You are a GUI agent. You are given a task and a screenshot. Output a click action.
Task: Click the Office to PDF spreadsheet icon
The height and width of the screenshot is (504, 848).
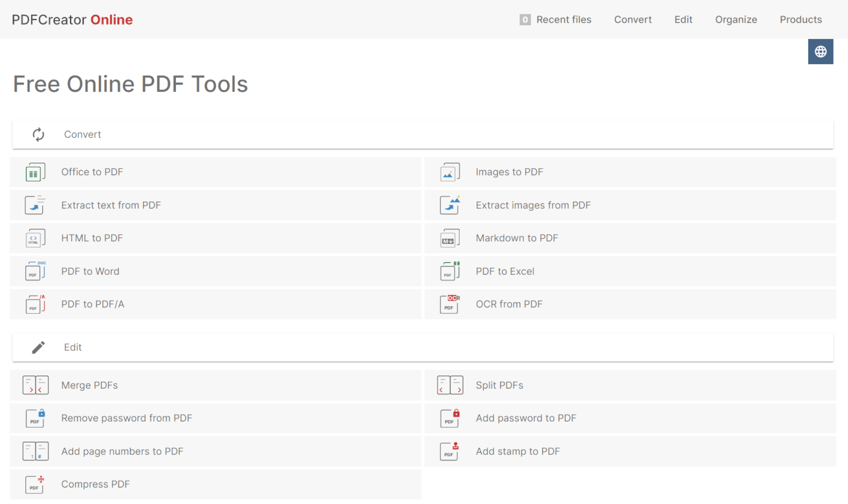click(x=35, y=172)
